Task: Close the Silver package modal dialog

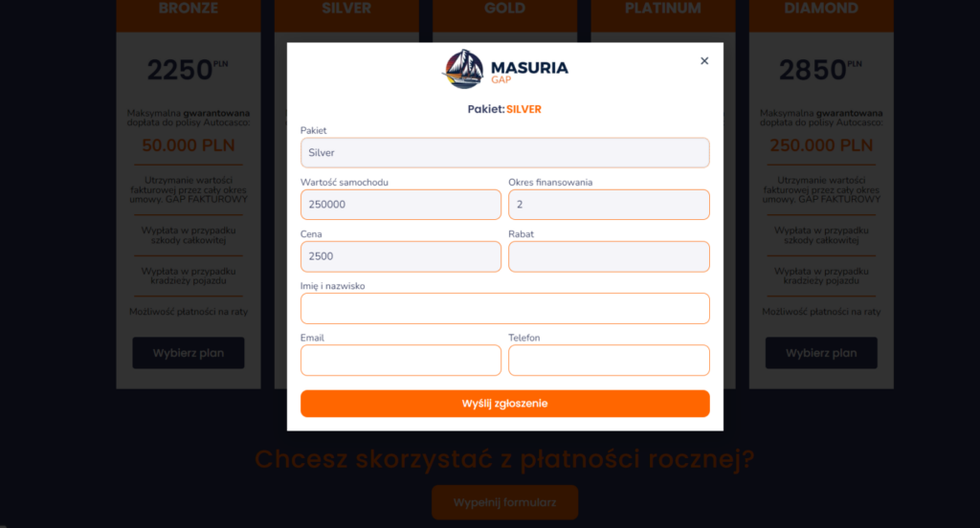Action: pyautogui.click(x=704, y=60)
